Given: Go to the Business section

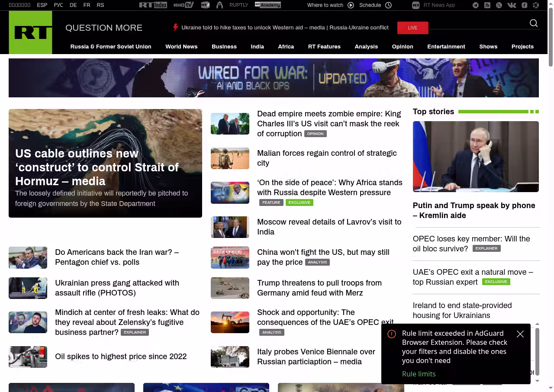Looking at the screenshot, I should tap(224, 47).
